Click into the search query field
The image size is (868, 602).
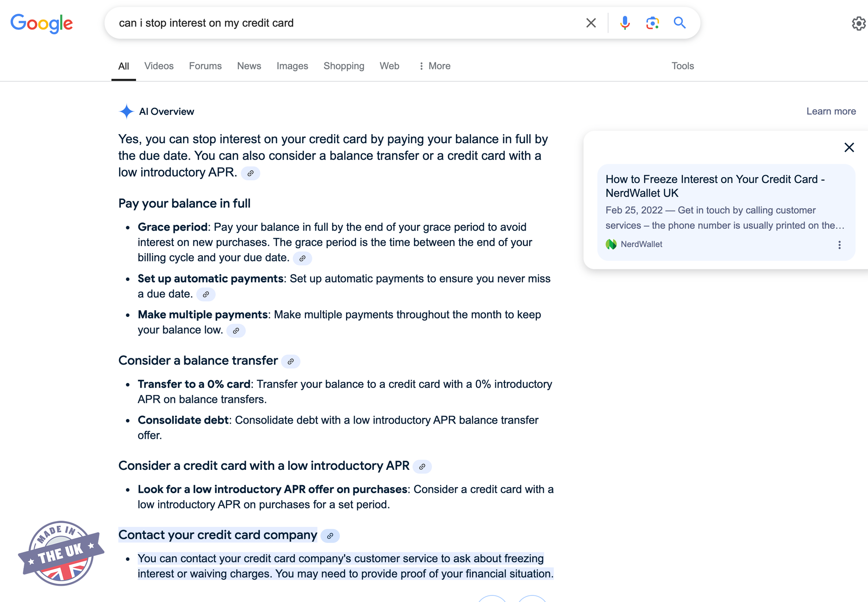point(339,23)
